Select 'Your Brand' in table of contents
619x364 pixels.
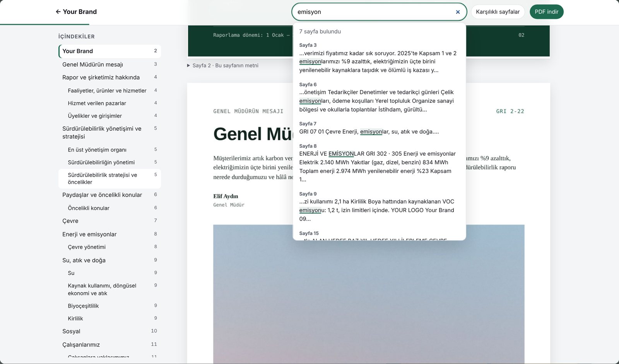(x=110, y=51)
